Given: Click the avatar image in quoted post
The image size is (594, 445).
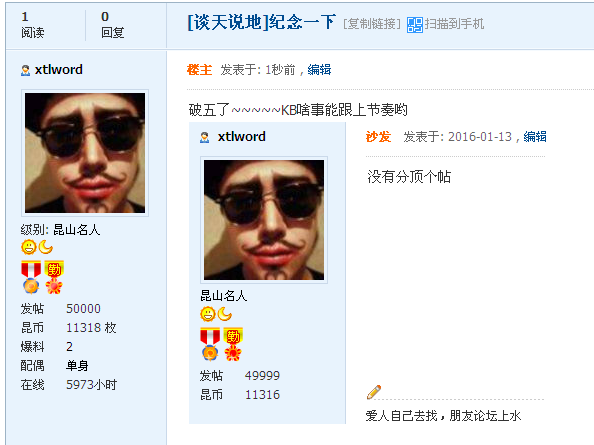Looking at the screenshot, I should (264, 220).
